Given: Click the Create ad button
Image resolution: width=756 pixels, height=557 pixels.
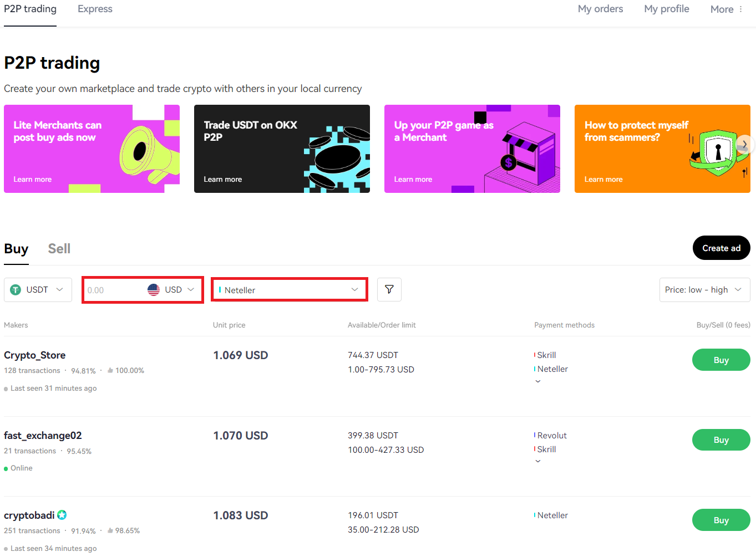Looking at the screenshot, I should [x=721, y=248].
